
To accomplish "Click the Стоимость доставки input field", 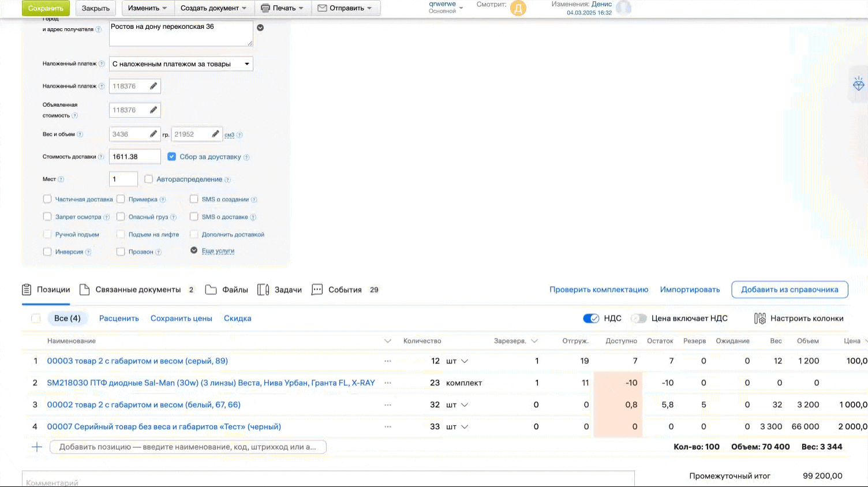I will (134, 157).
